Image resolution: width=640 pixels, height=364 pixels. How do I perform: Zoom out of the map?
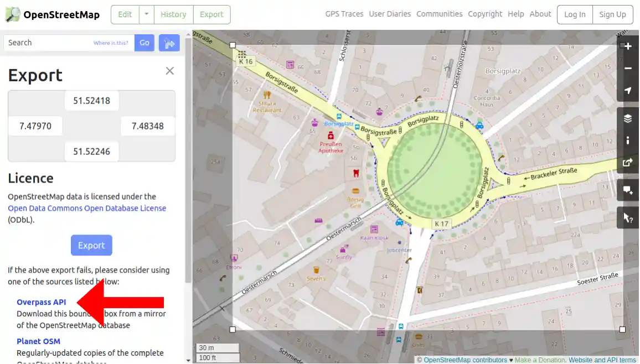627,68
